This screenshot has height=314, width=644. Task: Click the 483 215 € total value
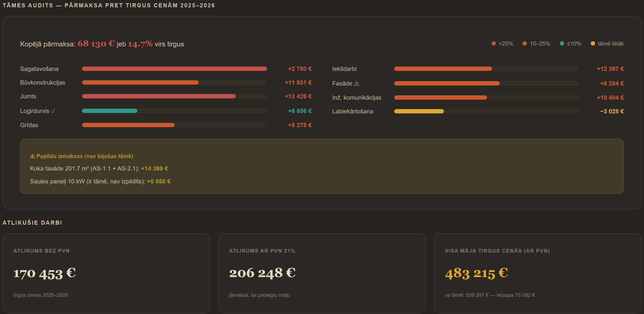pos(476,273)
